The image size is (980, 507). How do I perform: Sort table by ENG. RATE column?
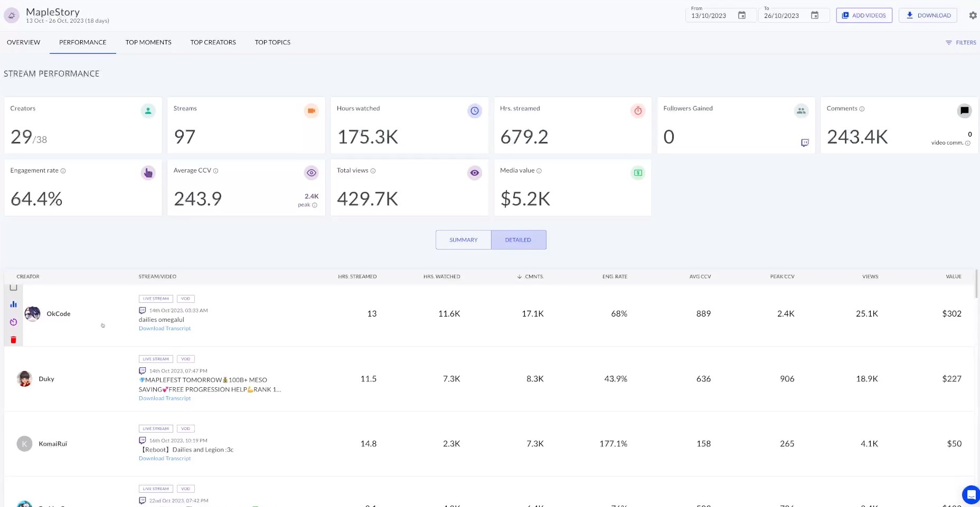[615, 276]
